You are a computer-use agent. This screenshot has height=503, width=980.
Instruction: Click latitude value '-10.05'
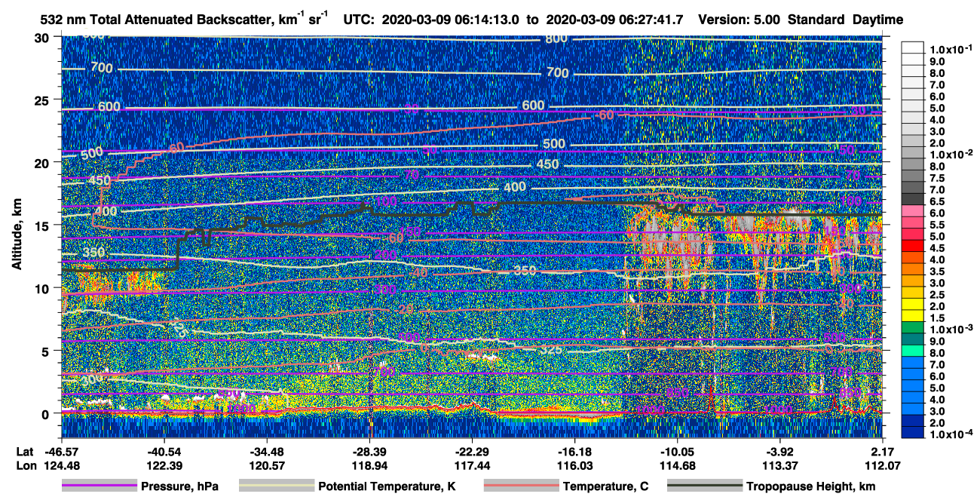pyautogui.click(x=677, y=451)
